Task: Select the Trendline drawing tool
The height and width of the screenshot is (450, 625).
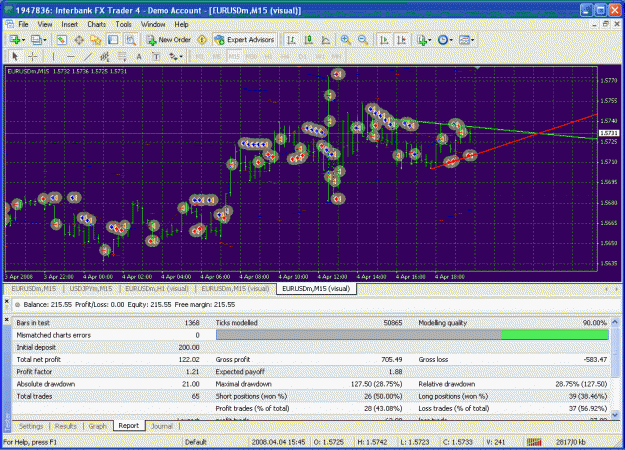Action: click(88, 57)
